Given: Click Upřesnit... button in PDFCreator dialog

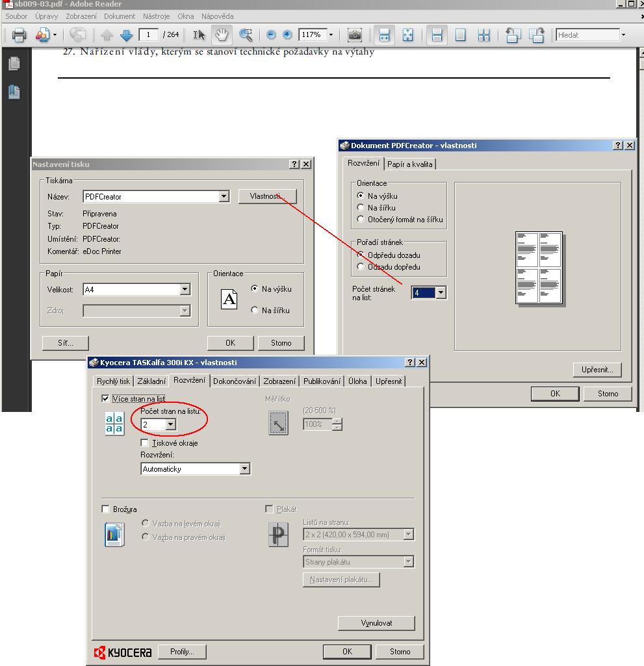Looking at the screenshot, I should click(x=597, y=370).
